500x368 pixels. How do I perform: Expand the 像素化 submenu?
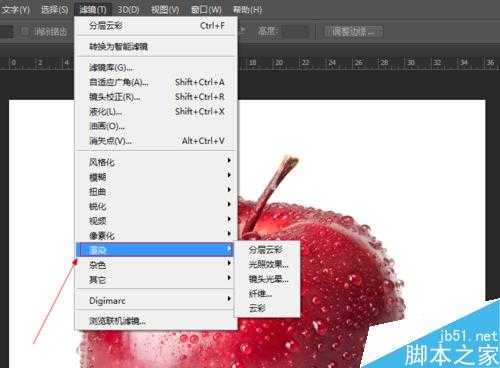pyautogui.click(x=156, y=235)
